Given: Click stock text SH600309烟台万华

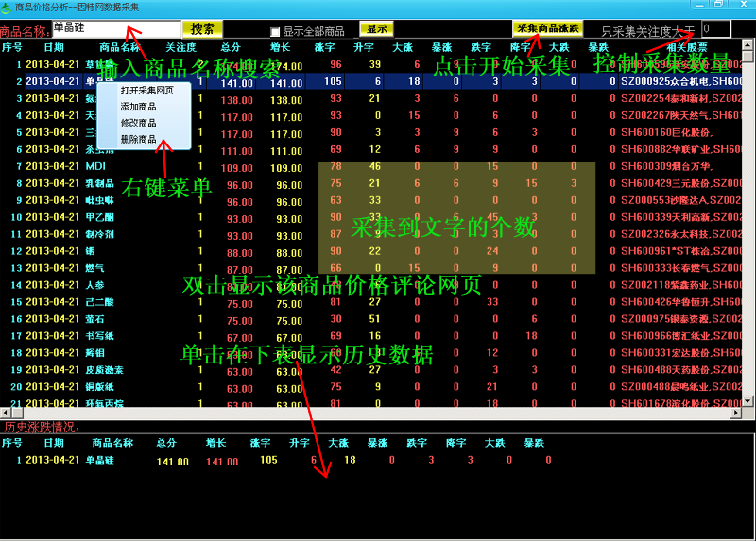Looking at the screenshot, I should tap(667, 167).
